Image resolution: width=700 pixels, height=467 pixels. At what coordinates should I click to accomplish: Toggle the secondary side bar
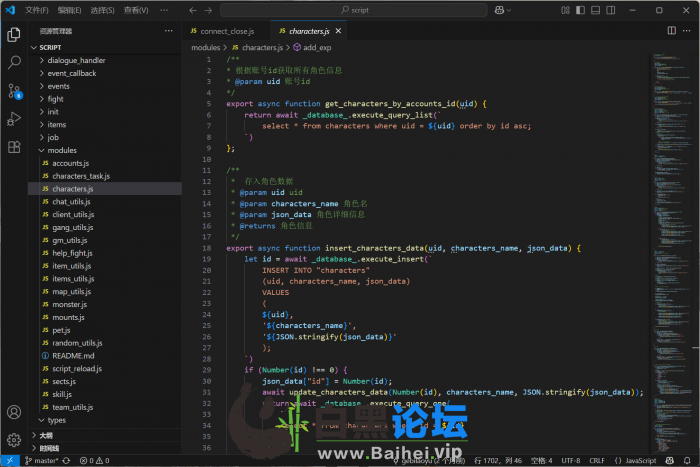point(611,10)
